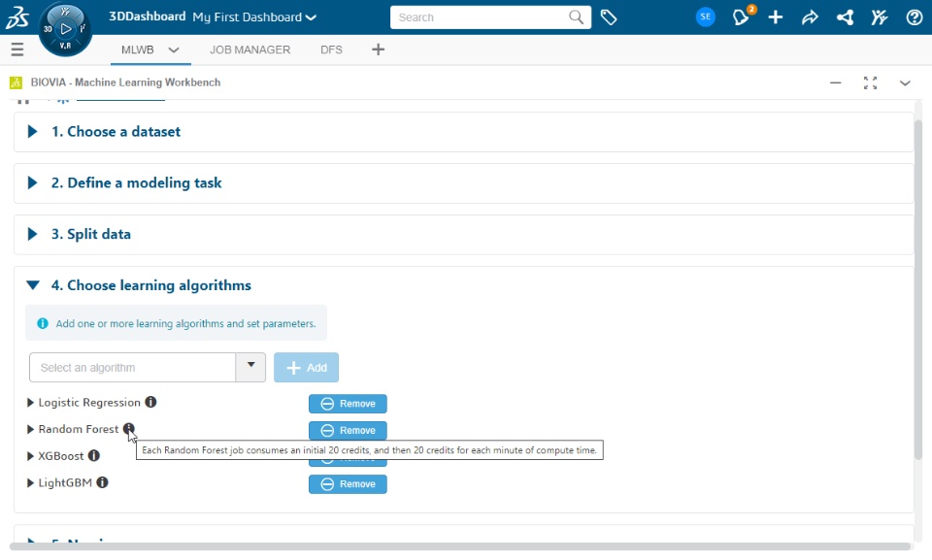
Task: Expand Random Forest parameters
Action: pyautogui.click(x=30, y=429)
